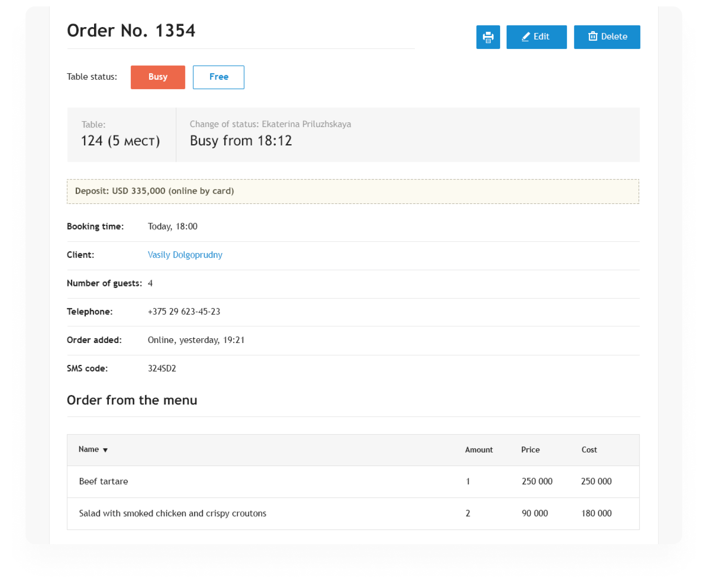Open client Vasily Dolgoprudny profile
The width and height of the screenshot is (707, 588).
(185, 255)
